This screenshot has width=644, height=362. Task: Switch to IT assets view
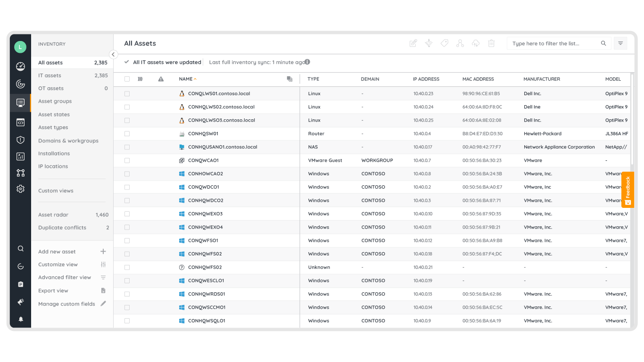[50, 75]
